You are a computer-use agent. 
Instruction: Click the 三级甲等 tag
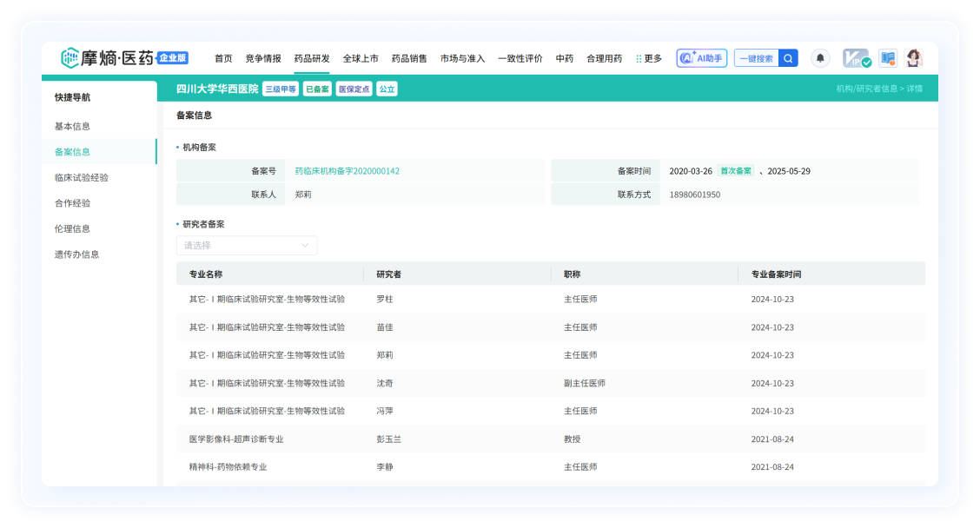[x=281, y=89]
